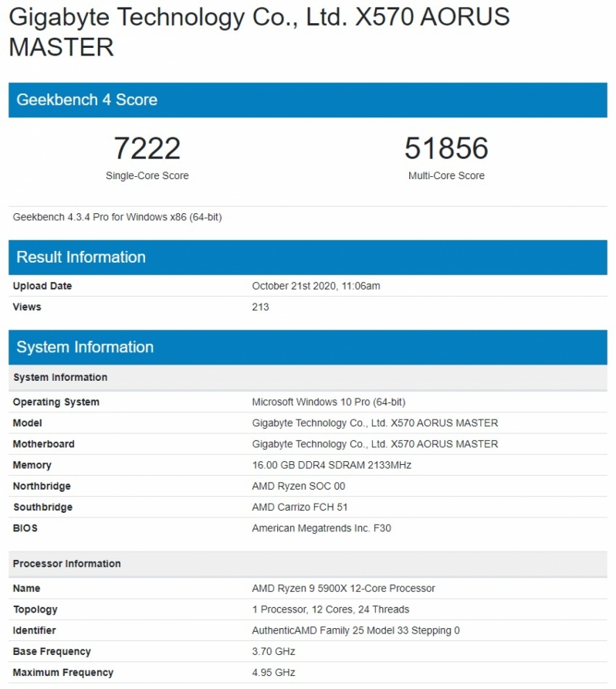Image resolution: width=616 pixels, height=689 pixels.
Task: Click the Identifier label
Action: 34,631
